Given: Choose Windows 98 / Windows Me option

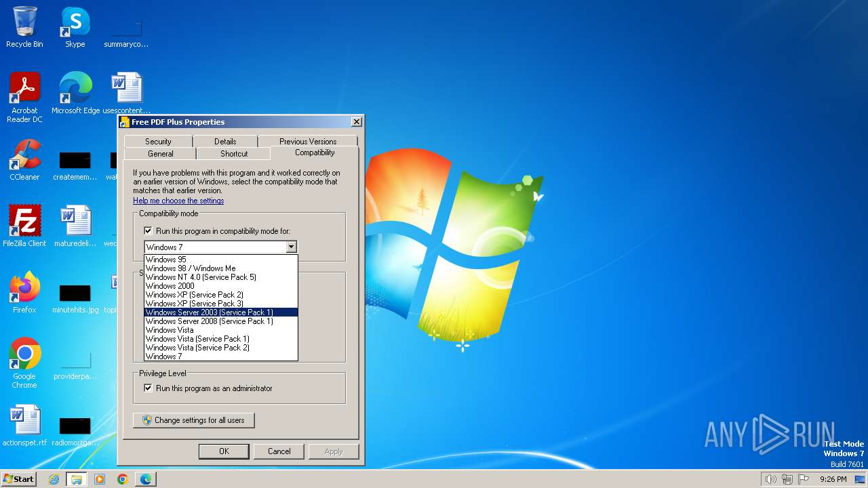Looking at the screenshot, I should pos(220,268).
